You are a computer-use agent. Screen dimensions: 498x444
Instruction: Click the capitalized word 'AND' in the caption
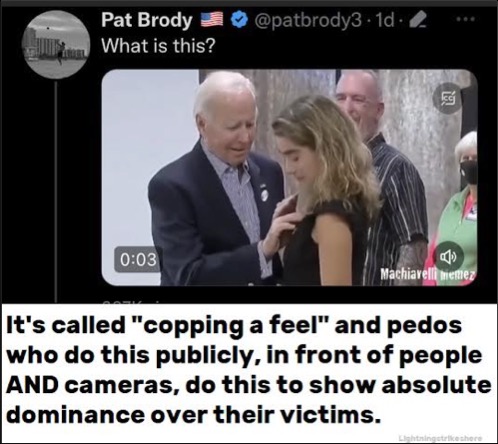(32, 385)
